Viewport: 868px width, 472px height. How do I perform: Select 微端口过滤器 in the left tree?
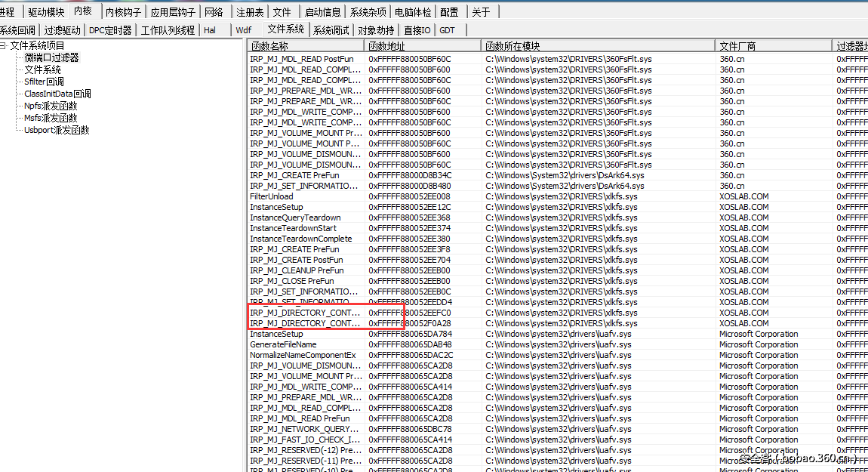click(x=51, y=57)
